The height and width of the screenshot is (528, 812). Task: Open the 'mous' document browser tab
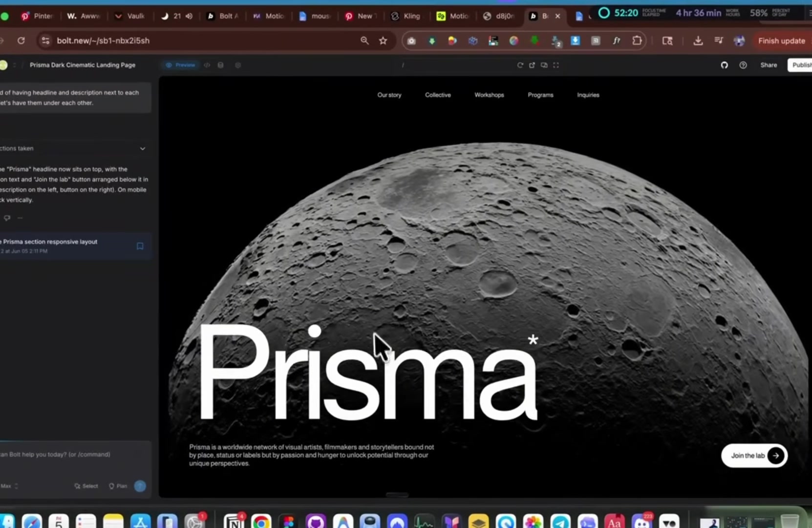[x=315, y=16]
